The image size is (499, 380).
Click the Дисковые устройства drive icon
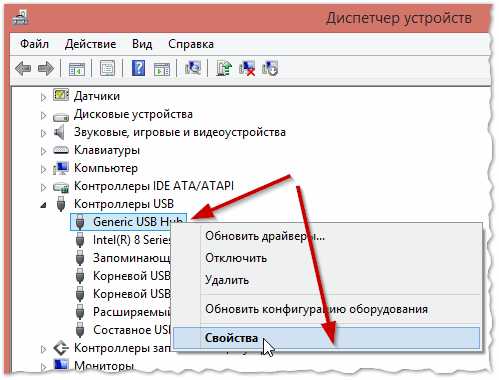(61, 116)
